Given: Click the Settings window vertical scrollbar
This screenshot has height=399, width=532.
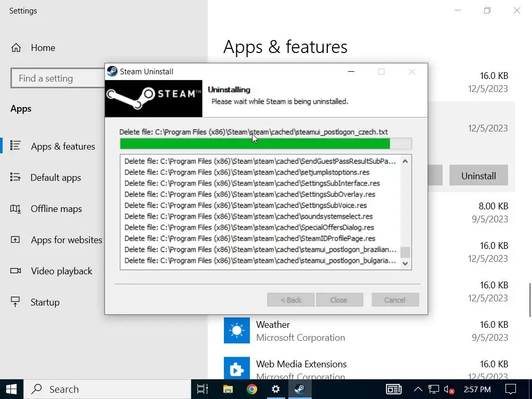Looking at the screenshot, I should coord(530,300).
